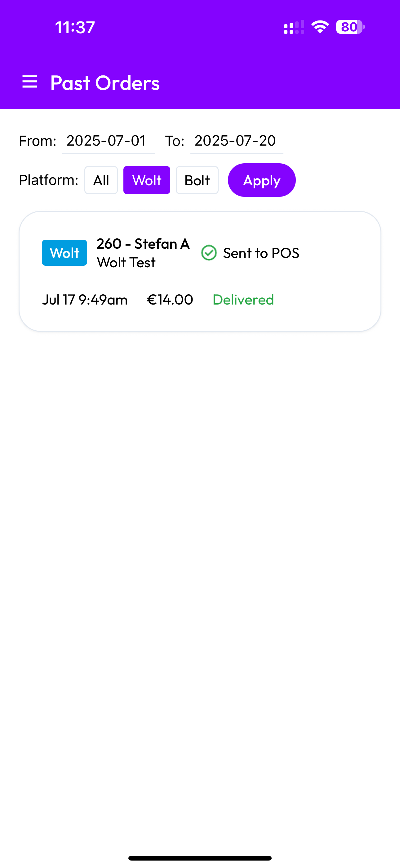Tap the Jul 17 9:49am order timestamp
This screenshot has width=400, height=868.
(85, 300)
